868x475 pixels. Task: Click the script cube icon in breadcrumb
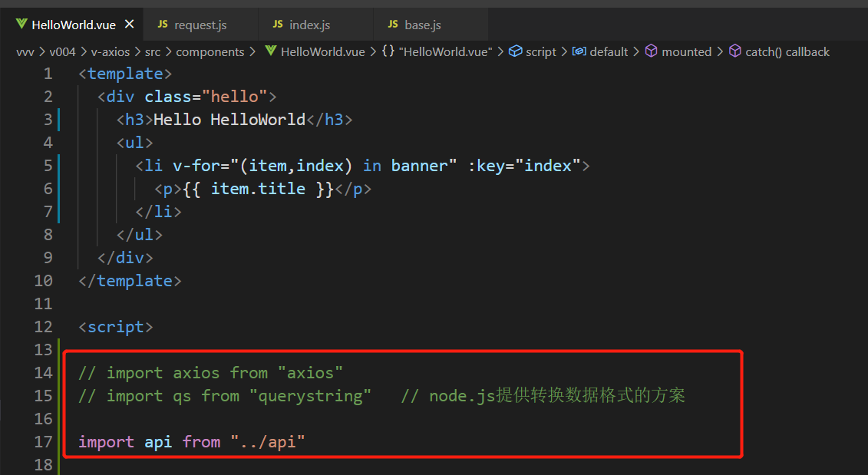[516, 51]
